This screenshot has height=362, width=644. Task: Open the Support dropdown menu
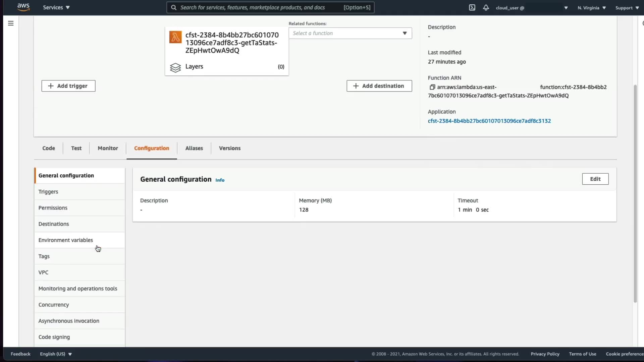click(627, 8)
